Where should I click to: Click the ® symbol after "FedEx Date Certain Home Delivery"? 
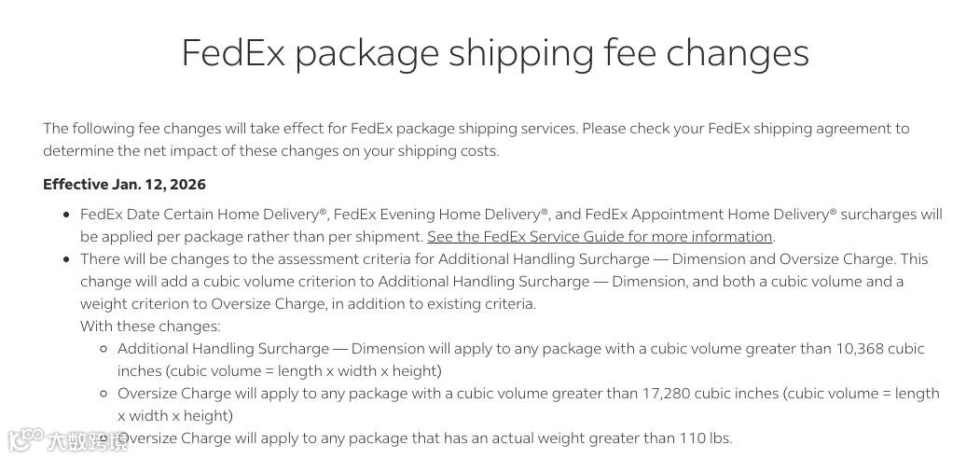(x=324, y=212)
